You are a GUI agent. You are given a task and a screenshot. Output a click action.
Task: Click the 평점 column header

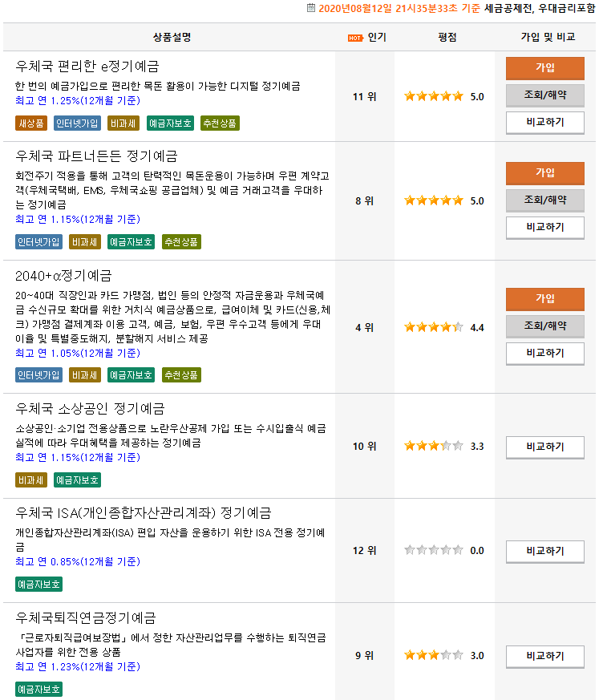coord(447,38)
